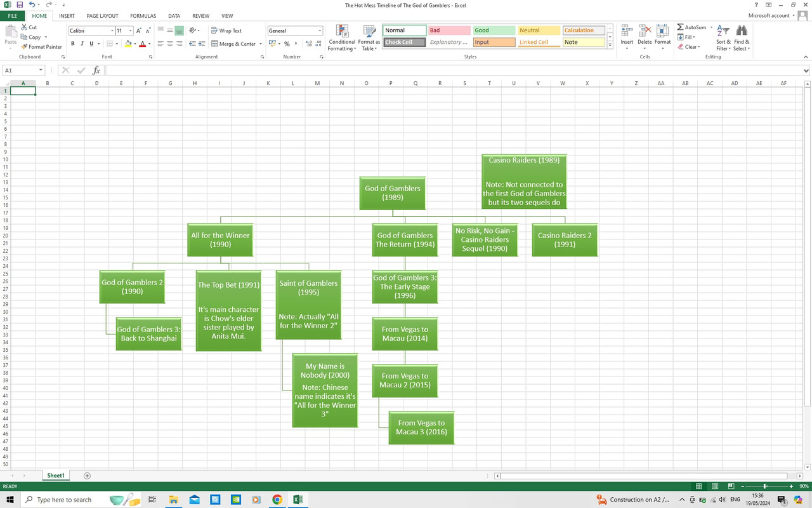This screenshot has height=508, width=812.
Task: Apply the Good cell style
Action: (x=494, y=30)
